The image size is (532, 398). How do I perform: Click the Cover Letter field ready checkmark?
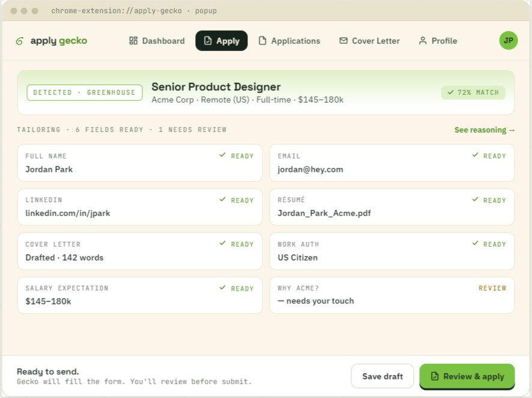click(x=222, y=243)
